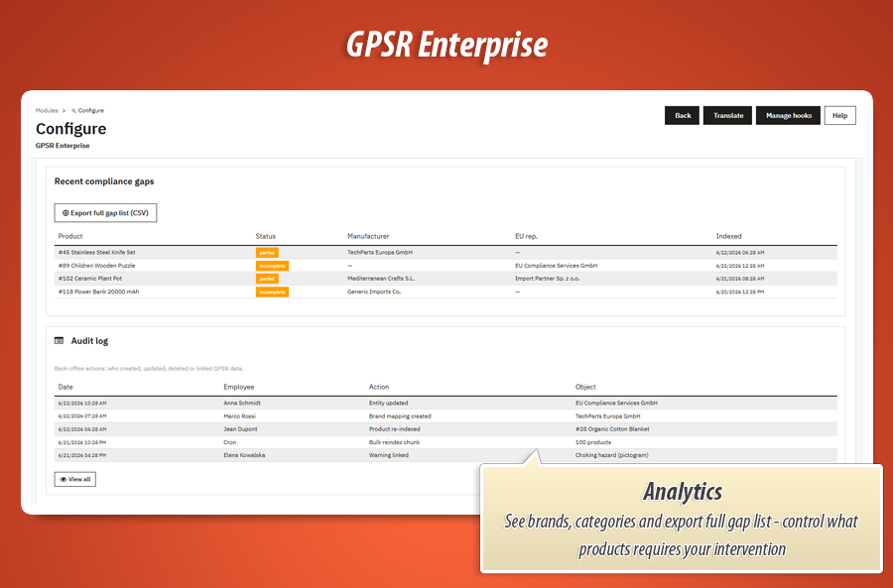
Task: Click the Employee column header
Action: 238,387
